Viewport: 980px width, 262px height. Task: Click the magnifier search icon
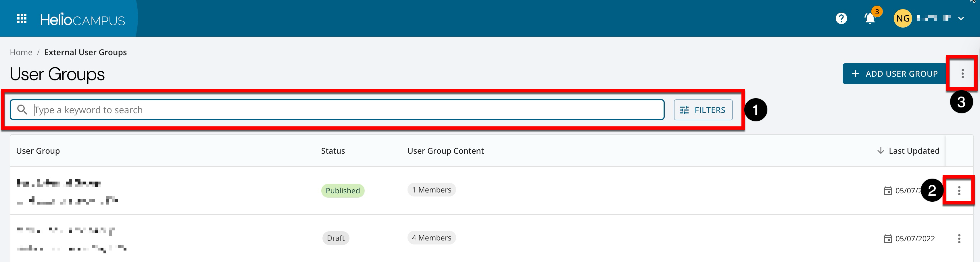coord(22,110)
